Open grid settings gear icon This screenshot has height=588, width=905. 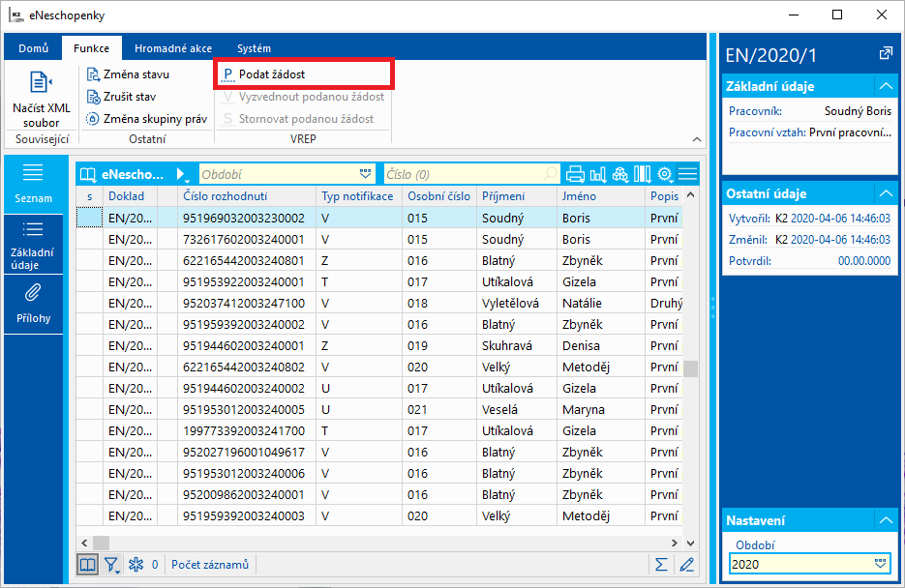(x=665, y=174)
